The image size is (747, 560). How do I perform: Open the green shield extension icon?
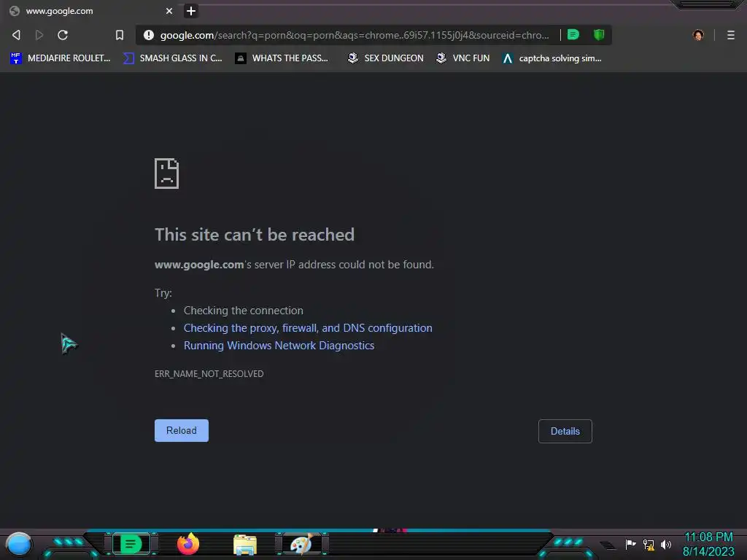[599, 34]
